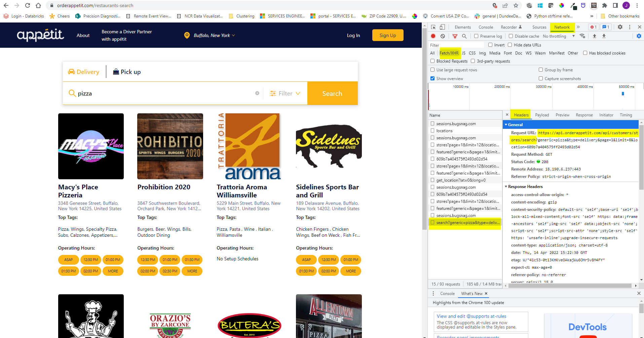Click the share page icon in address bar

[505, 5]
